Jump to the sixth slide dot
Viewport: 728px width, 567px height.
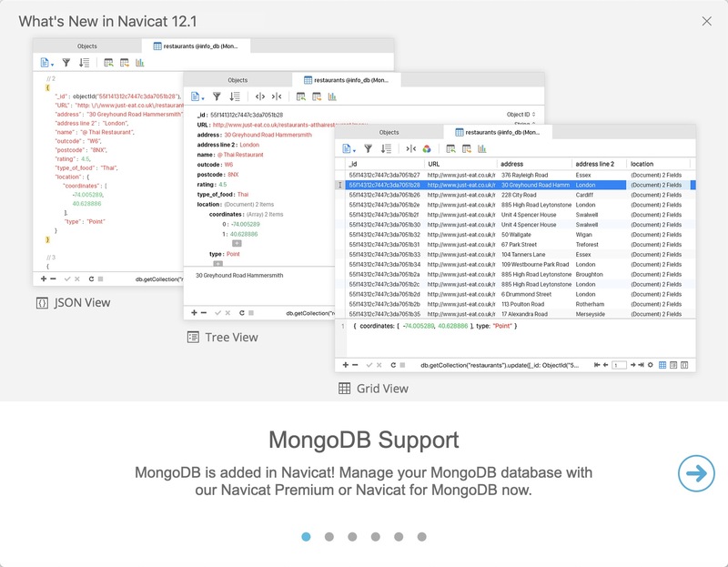tap(421, 537)
